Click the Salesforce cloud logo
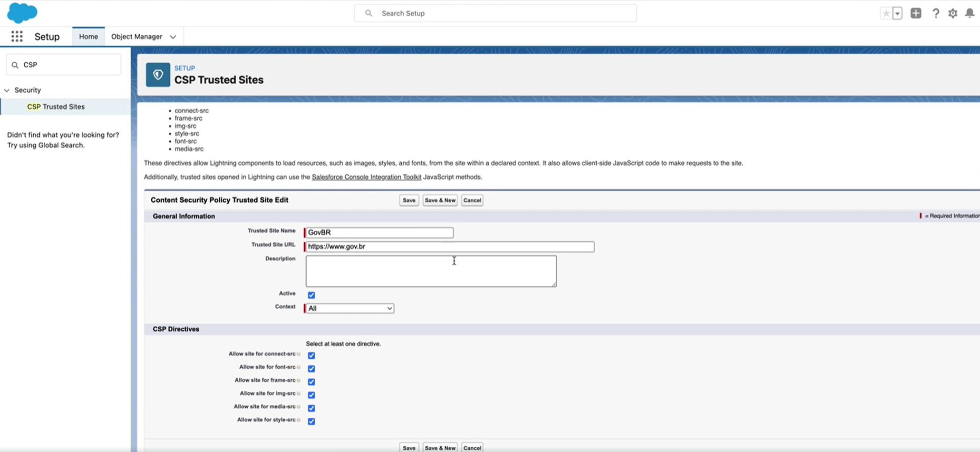980x452 pixels. tap(22, 13)
